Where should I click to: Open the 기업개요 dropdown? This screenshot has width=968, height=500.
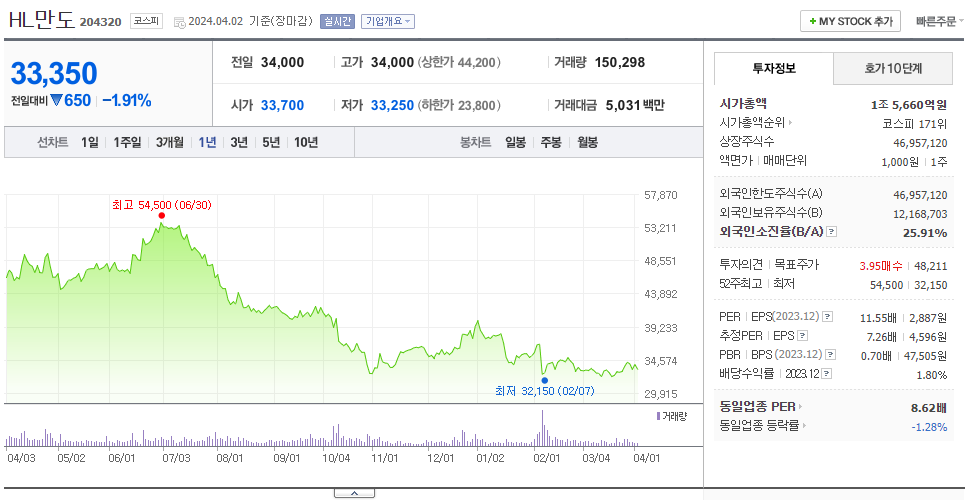[x=388, y=22]
